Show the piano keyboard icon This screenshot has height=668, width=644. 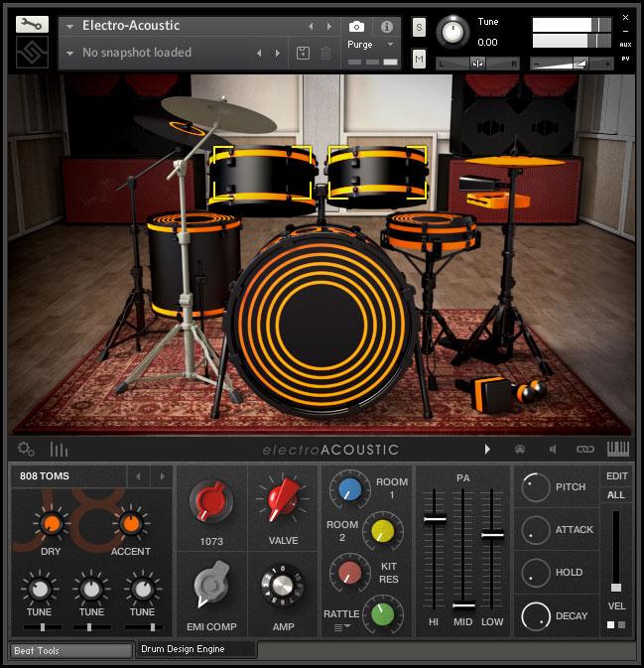617,449
